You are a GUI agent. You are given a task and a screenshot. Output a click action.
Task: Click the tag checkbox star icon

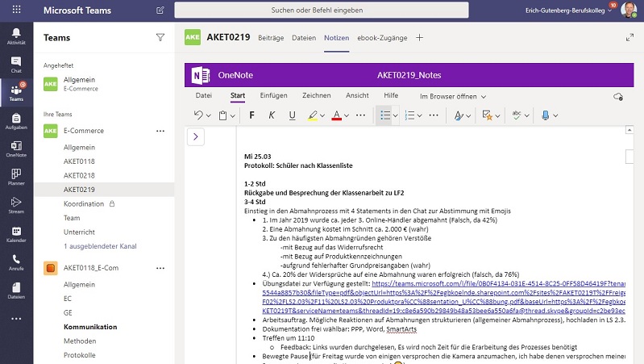(487, 115)
